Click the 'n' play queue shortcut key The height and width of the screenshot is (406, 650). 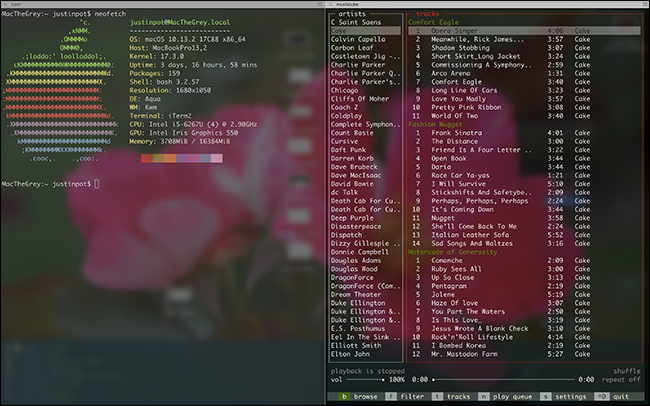483,396
